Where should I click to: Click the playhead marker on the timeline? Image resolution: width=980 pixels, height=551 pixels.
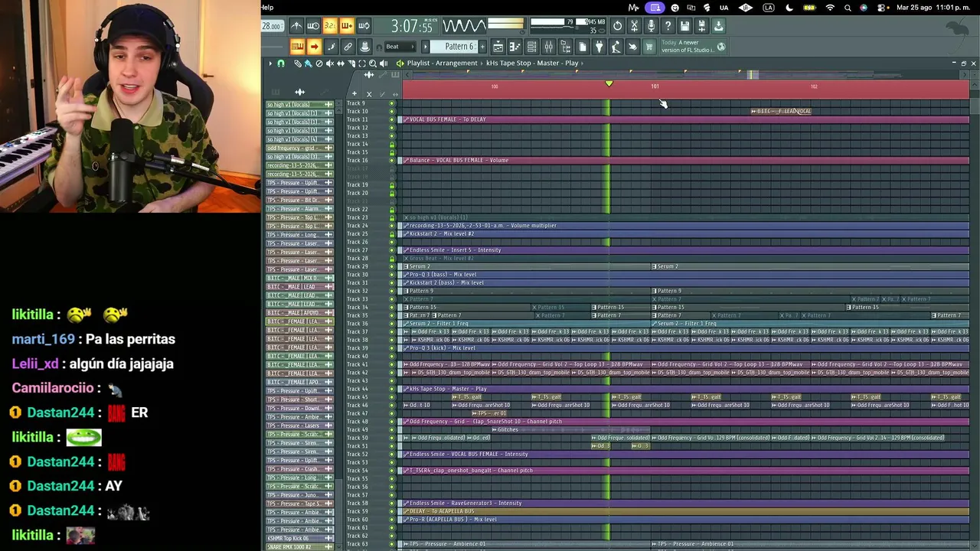[609, 83]
